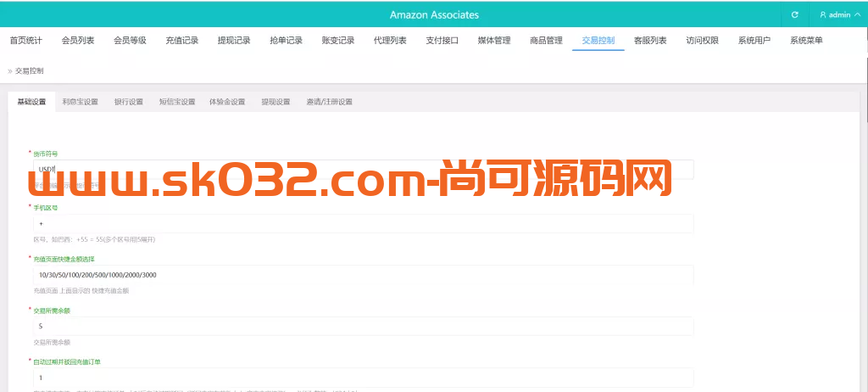Image resolution: width=868 pixels, height=392 pixels.
Task: Open the 提现设置 tab
Action: [x=276, y=102]
